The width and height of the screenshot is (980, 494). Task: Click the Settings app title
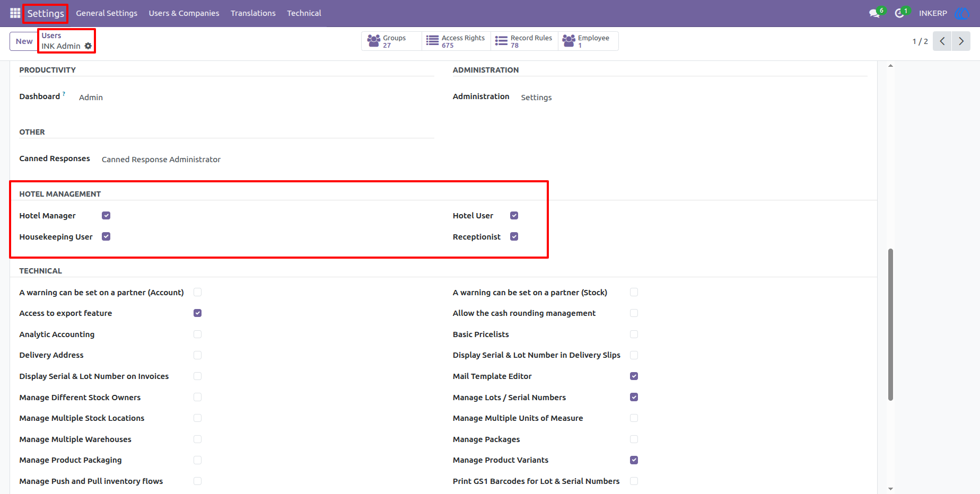(46, 13)
